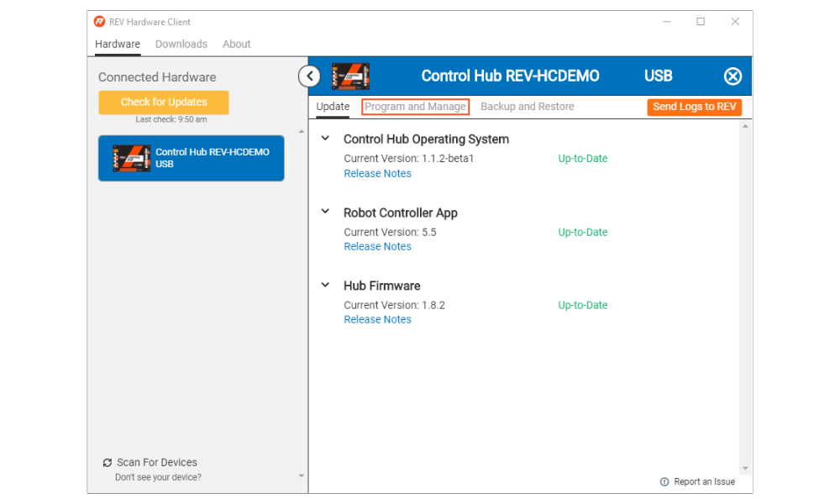840x504 pixels.
Task: Collapse the Hub Firmware section
Action: (x=325, y=285)
